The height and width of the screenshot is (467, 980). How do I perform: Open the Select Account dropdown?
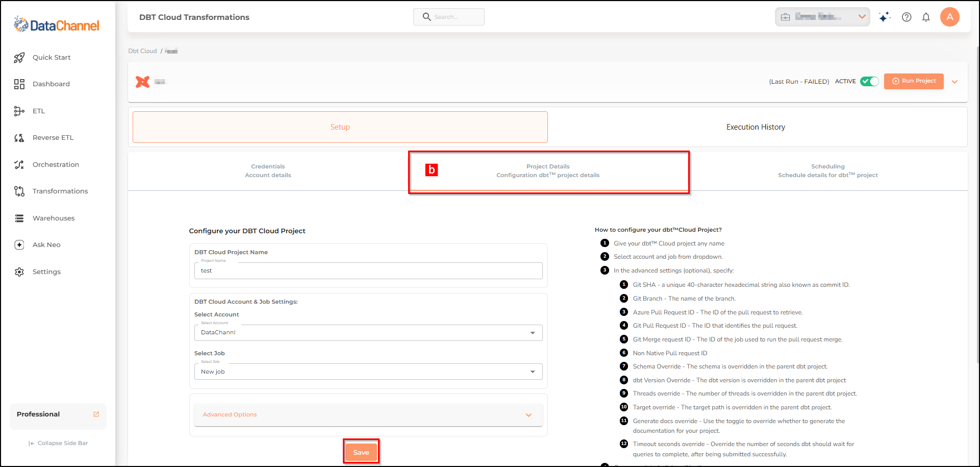tap(368, 333)
